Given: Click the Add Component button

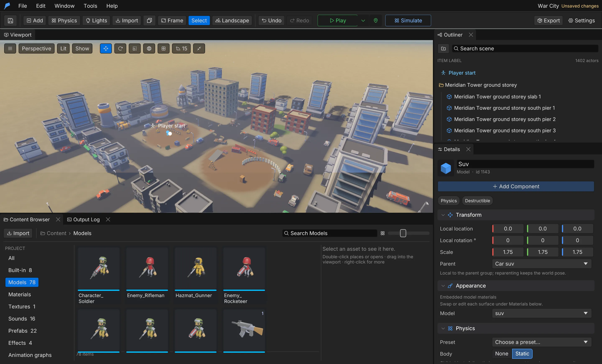Looking at the screenshot, I should click(x=516, y=186).
